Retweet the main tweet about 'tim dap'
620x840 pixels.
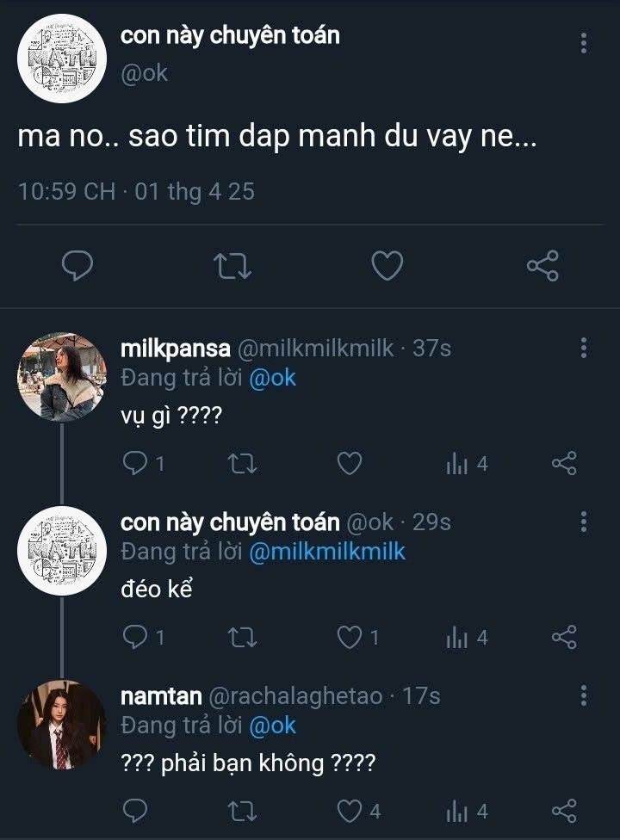pyautogui.click(x=232, y=267)
